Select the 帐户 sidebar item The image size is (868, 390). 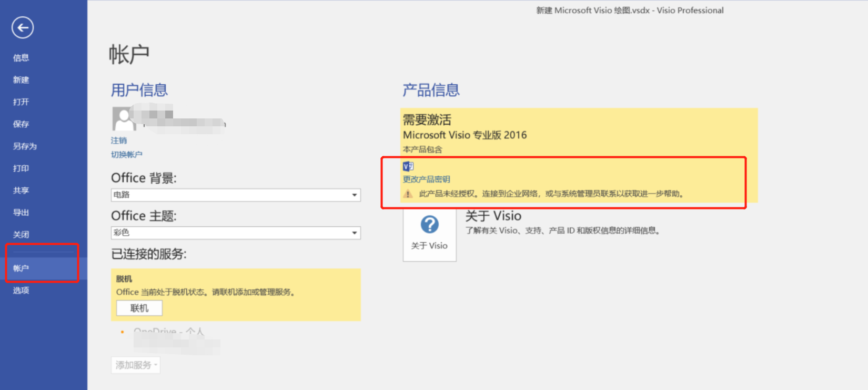coord(44,268)
